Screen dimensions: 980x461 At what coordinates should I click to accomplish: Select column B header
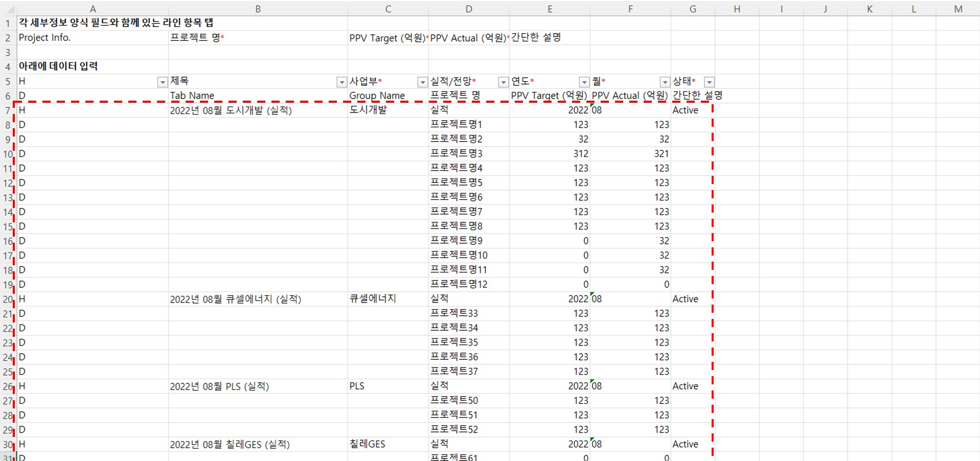258,9
